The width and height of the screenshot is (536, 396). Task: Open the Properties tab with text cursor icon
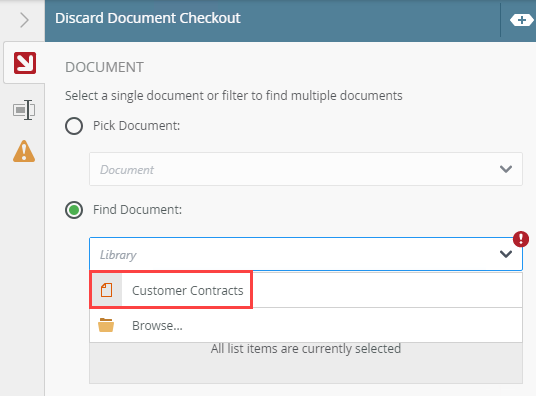pyautogui.click(x=24, y=110)
